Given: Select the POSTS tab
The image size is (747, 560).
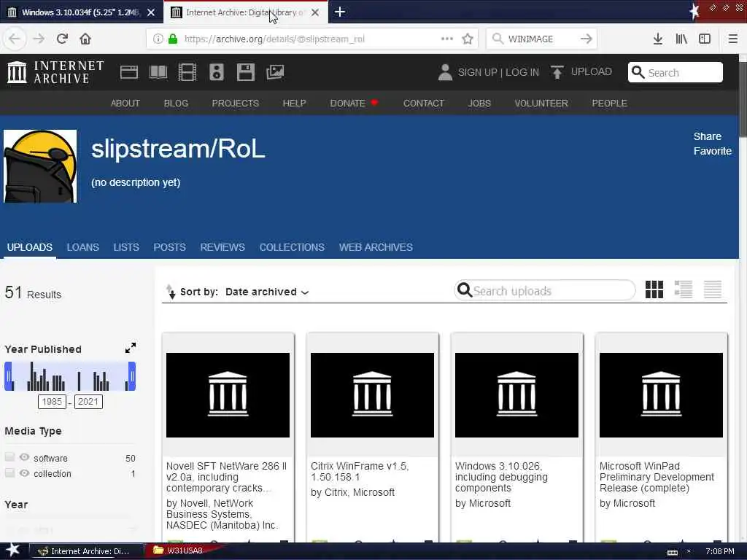Looking at the screenshot, I should (x=169, y=247).
